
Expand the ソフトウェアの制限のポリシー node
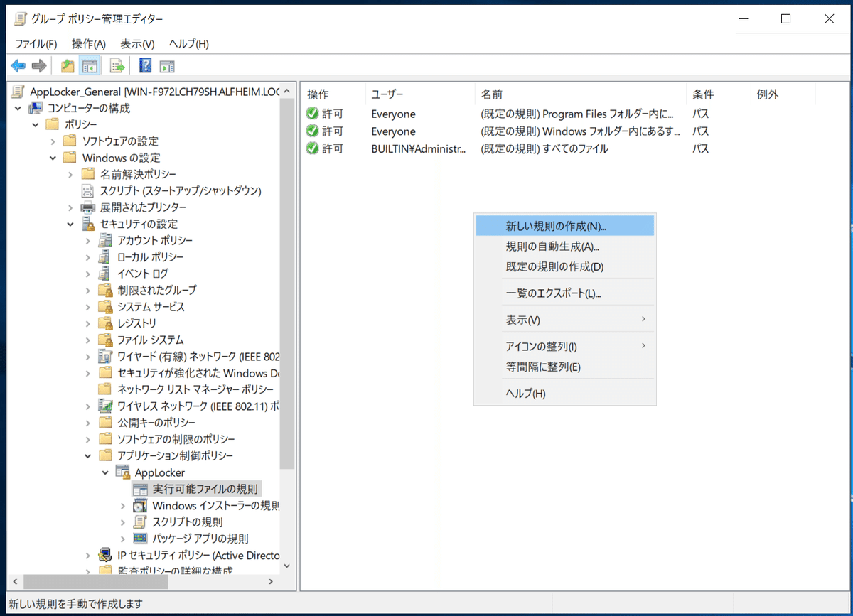click(87, 439)
